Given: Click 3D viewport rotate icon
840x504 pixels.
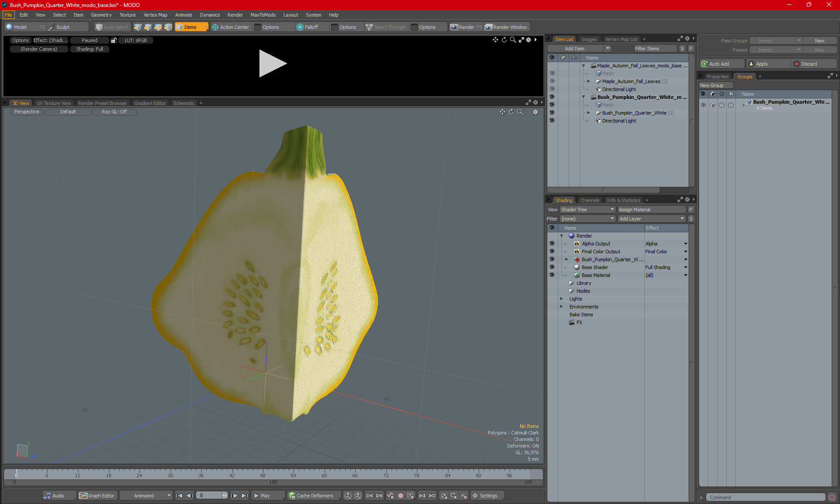Looking at the screenshot, I should pyautogui.click(x=511, y=112).
